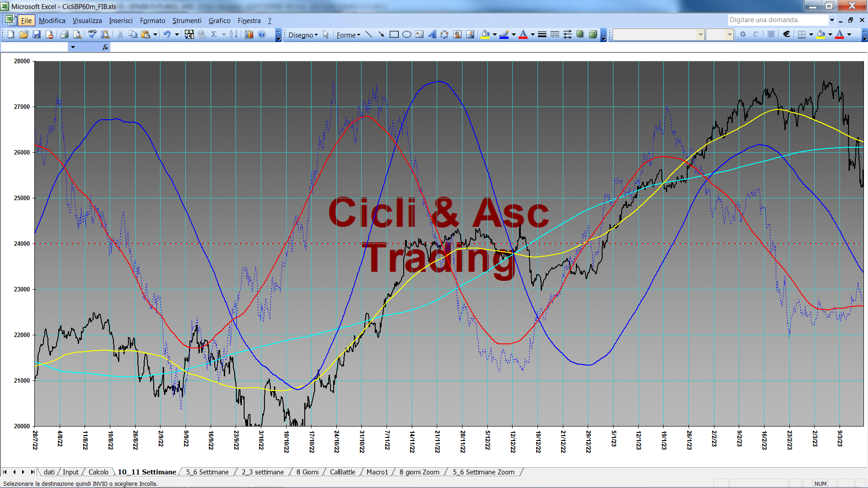Click the Euro conversion icon
This screenshot has height=488, width=868.
(x=189, y=34)
